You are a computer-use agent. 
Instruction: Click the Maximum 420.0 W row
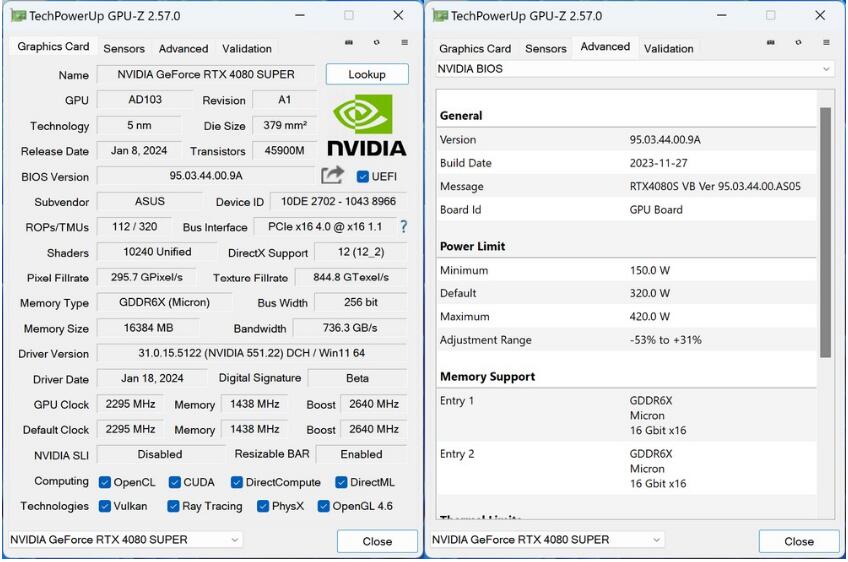click(626, 316)
